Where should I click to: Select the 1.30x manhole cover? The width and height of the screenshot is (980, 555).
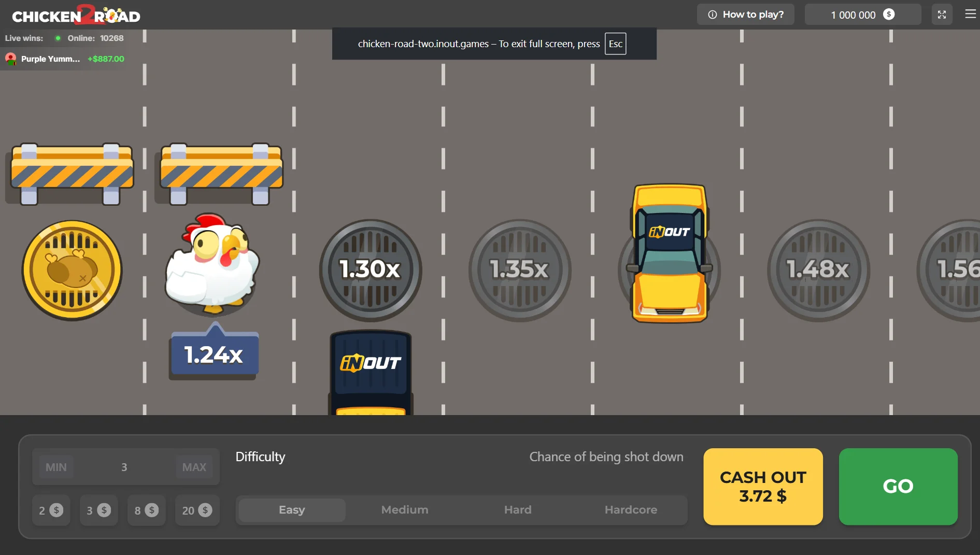point(370,270)
